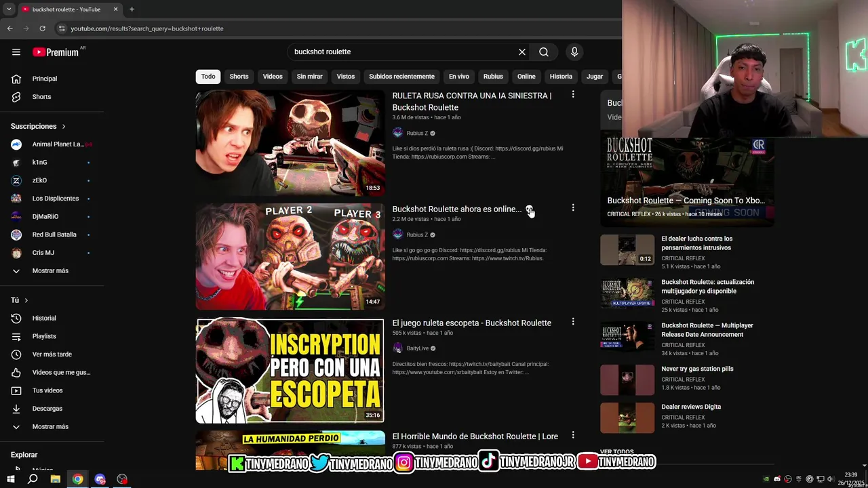Open zEKO subscription channel
868x488 pixels.
(x=52, y=180)
